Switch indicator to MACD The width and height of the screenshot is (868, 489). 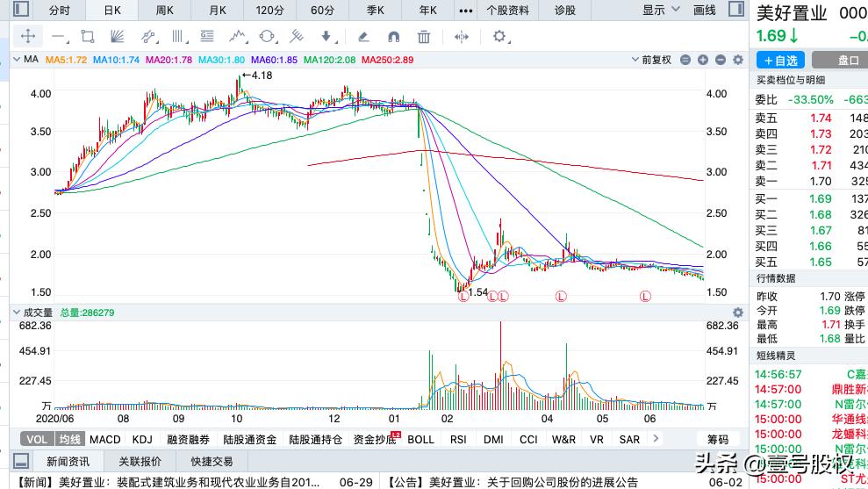[105, 439]
